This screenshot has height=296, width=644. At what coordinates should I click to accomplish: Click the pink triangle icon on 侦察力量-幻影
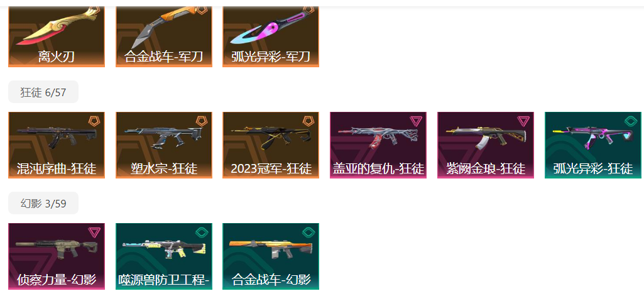[94, 233]
